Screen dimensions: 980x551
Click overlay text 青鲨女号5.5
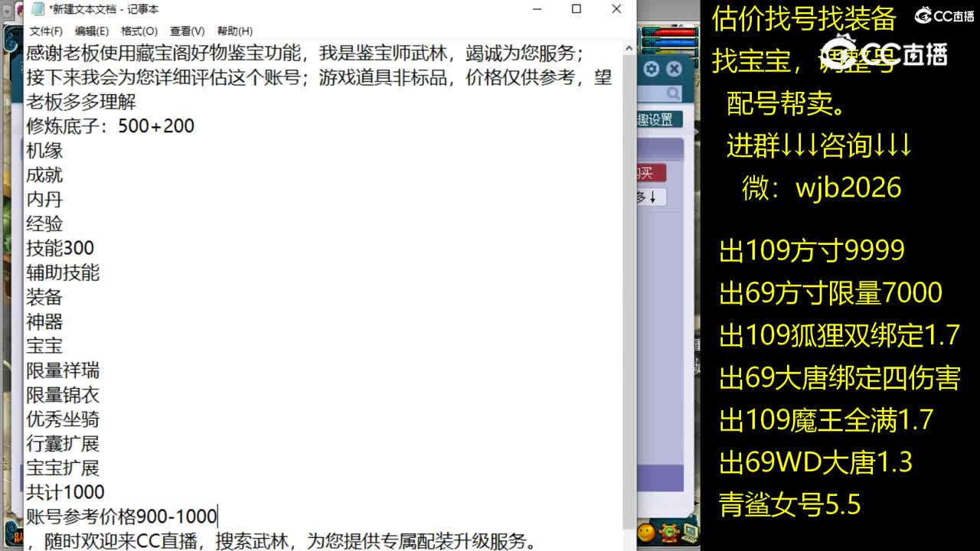[x=790, y=505]
